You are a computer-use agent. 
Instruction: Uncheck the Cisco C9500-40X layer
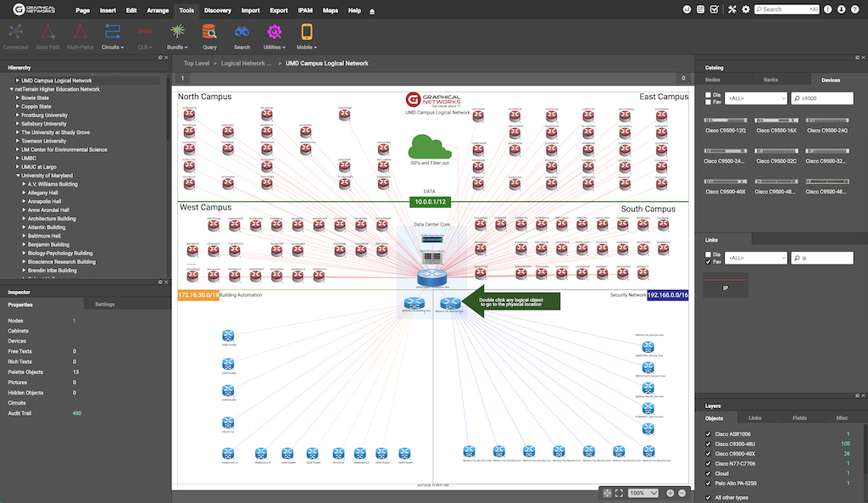(708, 454)
